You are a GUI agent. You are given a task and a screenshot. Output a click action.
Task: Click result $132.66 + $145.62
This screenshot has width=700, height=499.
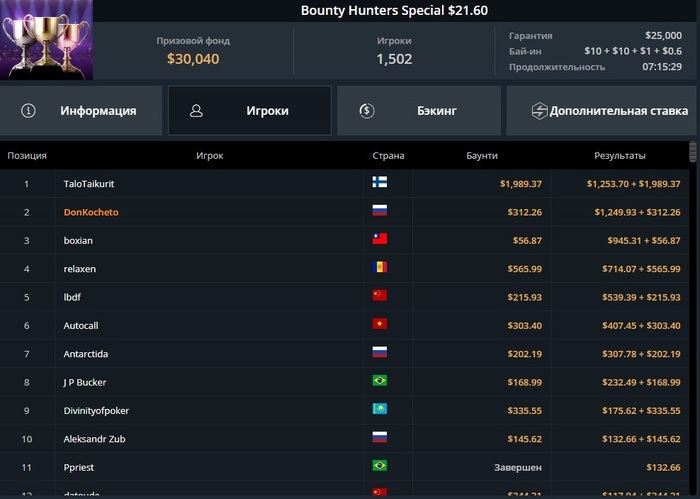pos(642,439)
